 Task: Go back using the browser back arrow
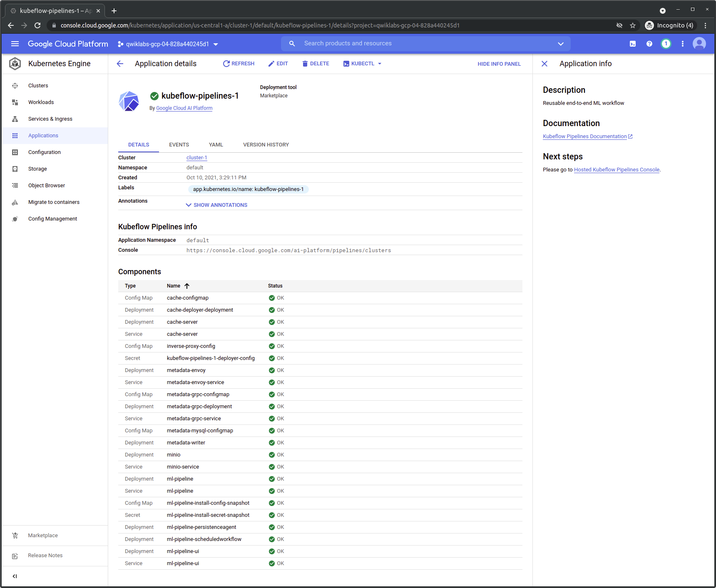pos(11,25)
